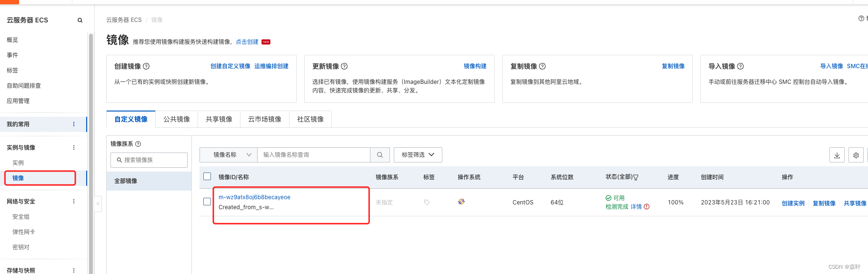
Task: Click the 运维编排创建 link
Action: click(x=271, y=66)
